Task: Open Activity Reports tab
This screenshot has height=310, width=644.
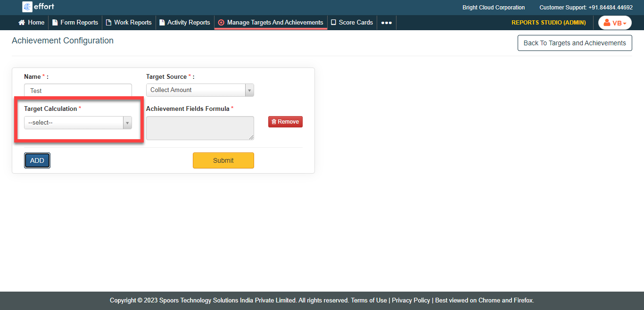Action: click(184, 22)
